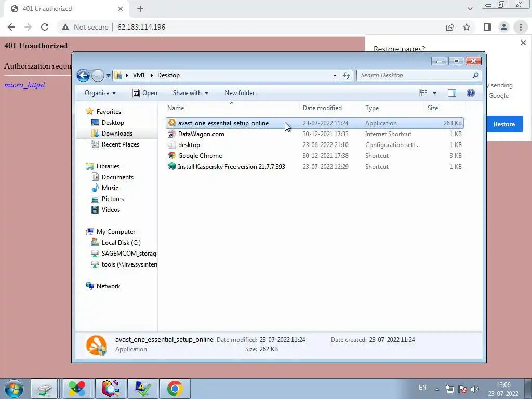Open SAGEMCOM_storage network drive
This screenshot has width=532, height=399.
pos(129,254)
